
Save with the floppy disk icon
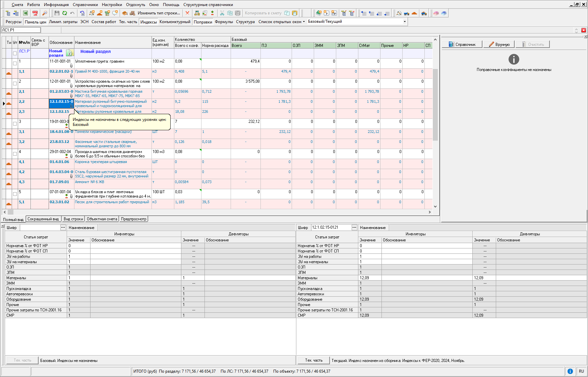pos(57,13)
